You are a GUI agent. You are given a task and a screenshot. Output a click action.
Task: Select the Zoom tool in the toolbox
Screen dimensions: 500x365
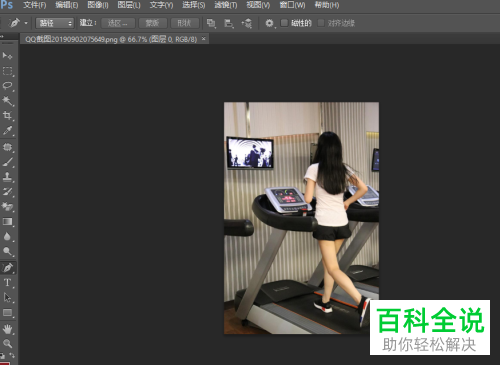7,343
